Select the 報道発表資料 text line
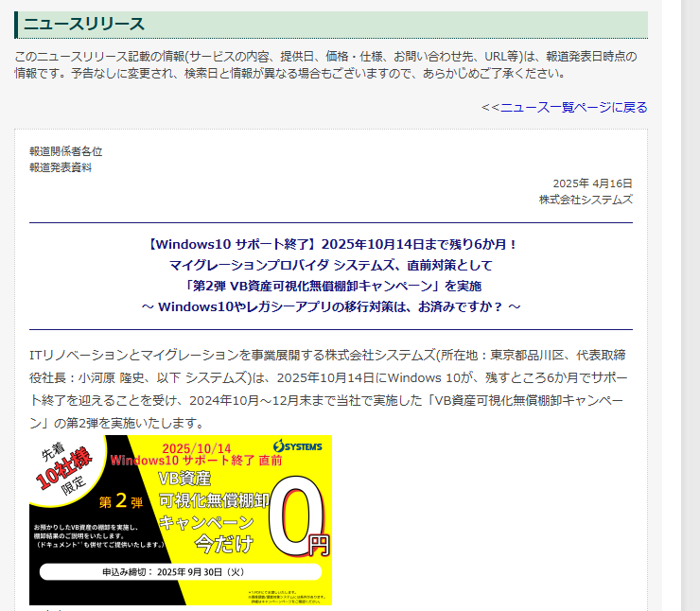This screenshot has width=700, height=611. point(61,167)
